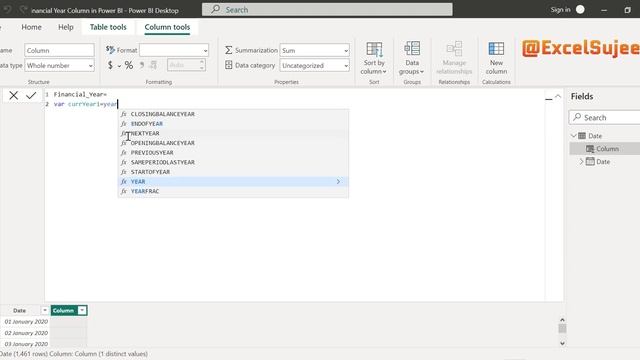
Task: Click the Format icon in the ribbon
Action: [110, 50]
